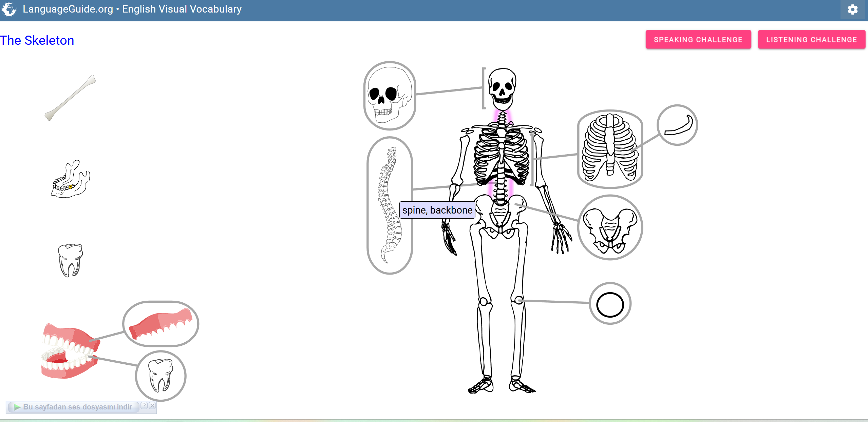The image size is (868, 422).
Task: Click the open mouth dentures image
Action: [70, 351]
